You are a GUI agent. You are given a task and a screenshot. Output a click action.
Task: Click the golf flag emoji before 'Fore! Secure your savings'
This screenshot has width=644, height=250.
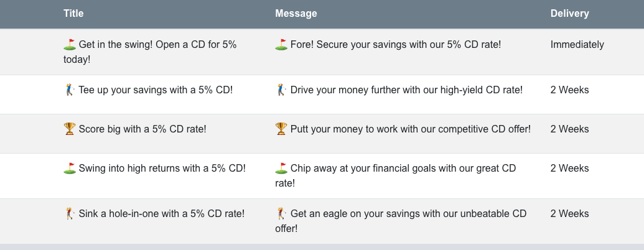click(281, 44)
